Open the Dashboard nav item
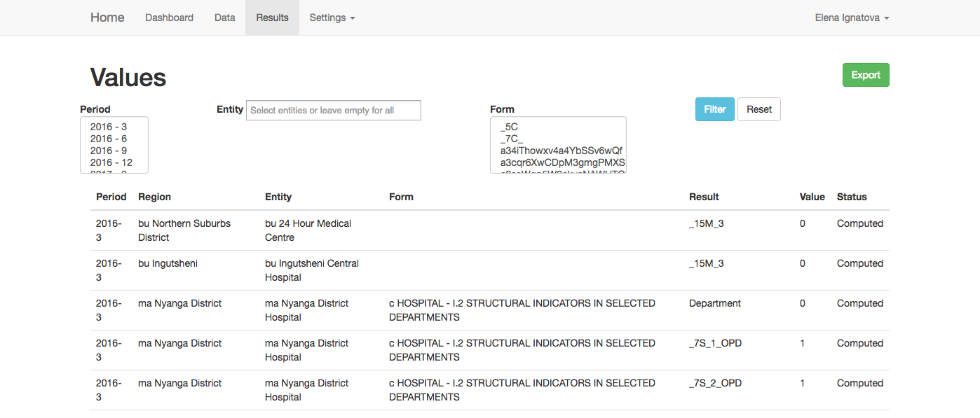Image resolution: width=980 pixels, height=418 pixels. (x=169, y=18)
